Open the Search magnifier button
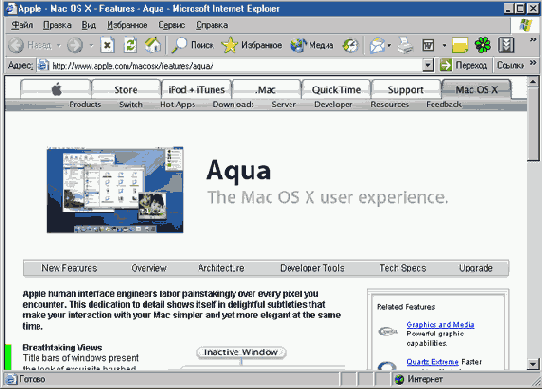542x389 pixels. click(x=193, y=45)
